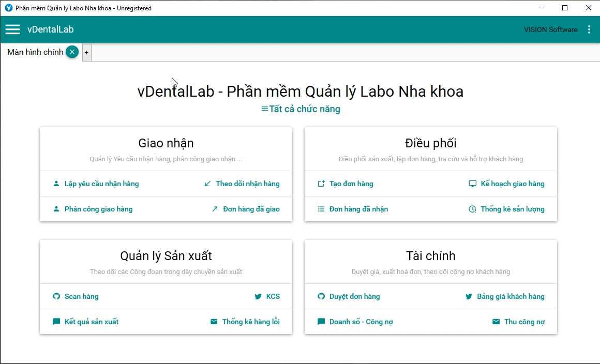Click the Thu công nợ envelope icon
The height and width of the screenshot is (364, 600).
tap(496, 322)
